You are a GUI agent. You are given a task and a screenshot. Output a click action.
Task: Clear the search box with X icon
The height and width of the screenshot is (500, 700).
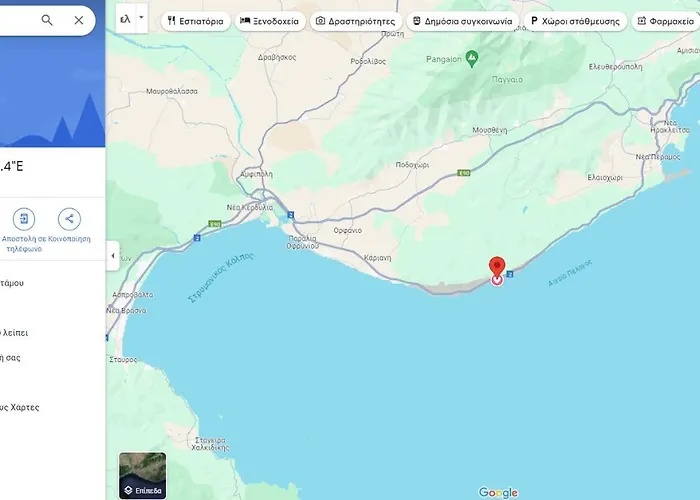tap(79, 20)
